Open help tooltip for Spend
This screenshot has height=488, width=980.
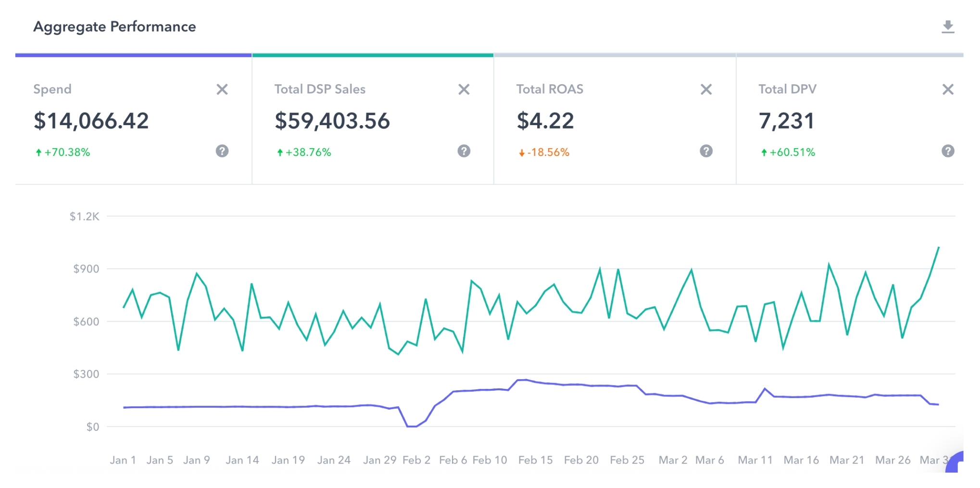click(222, 151)
